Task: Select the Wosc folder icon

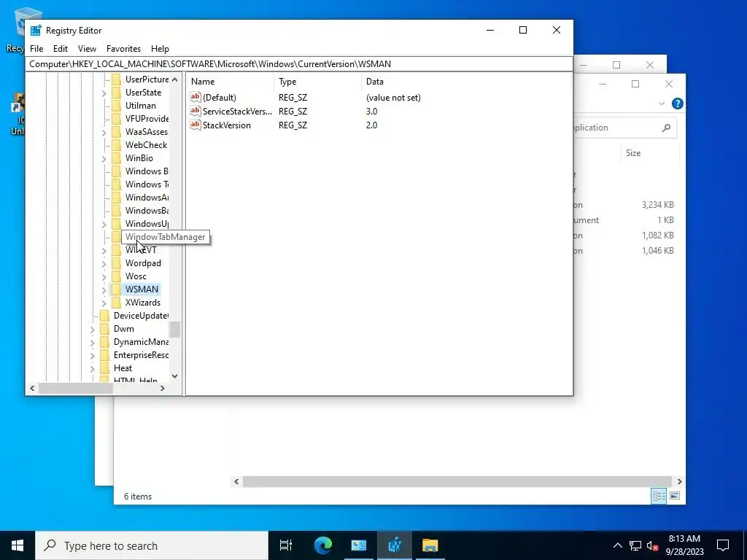Action: 116,276
